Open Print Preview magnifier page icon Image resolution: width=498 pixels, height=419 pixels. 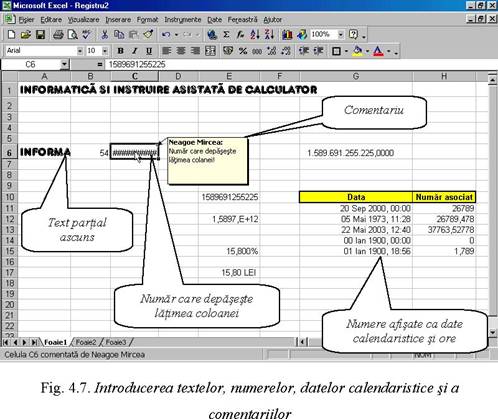click(72, 35)
